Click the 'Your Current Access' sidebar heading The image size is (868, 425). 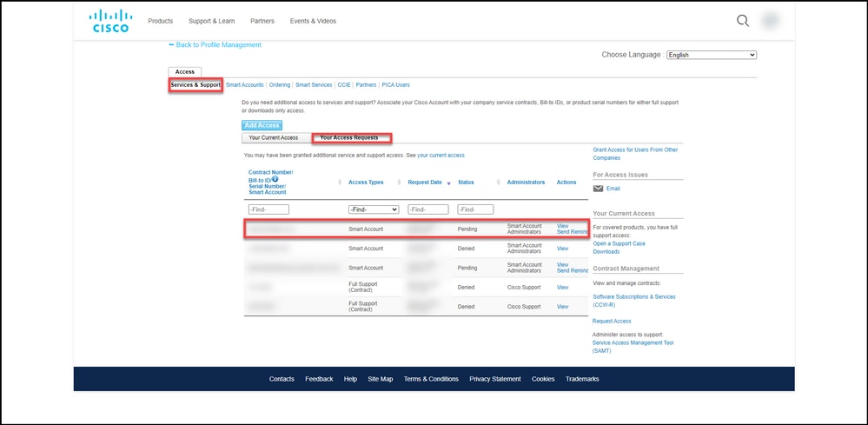(624, 213)
